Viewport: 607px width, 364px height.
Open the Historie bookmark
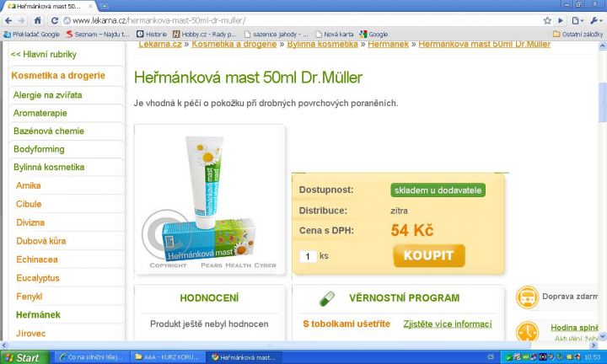tap(152, 34)
